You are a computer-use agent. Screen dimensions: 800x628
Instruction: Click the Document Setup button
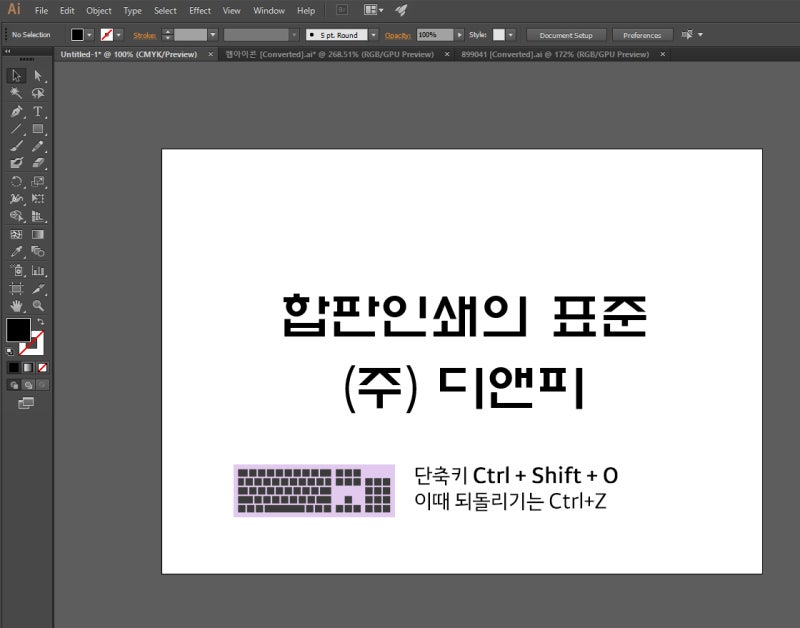[566, 35]
